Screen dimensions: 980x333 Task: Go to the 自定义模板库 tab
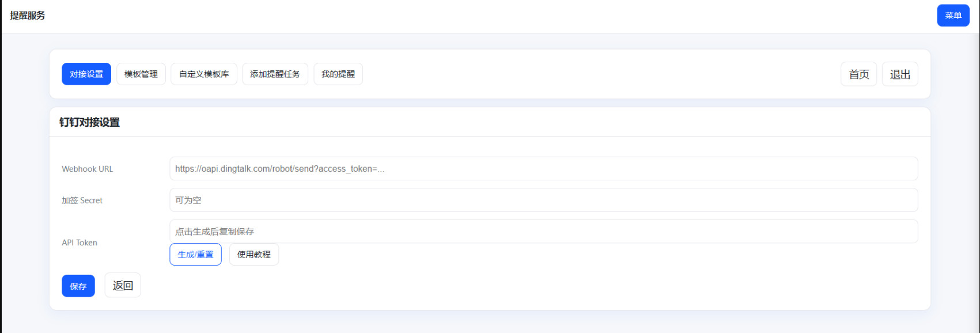pyautogui.click(x=204, y=74)
